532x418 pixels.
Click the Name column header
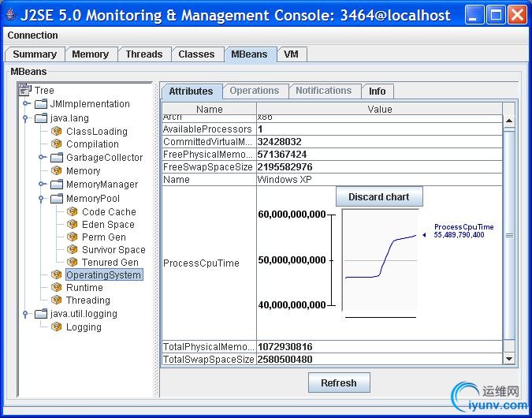210,110
